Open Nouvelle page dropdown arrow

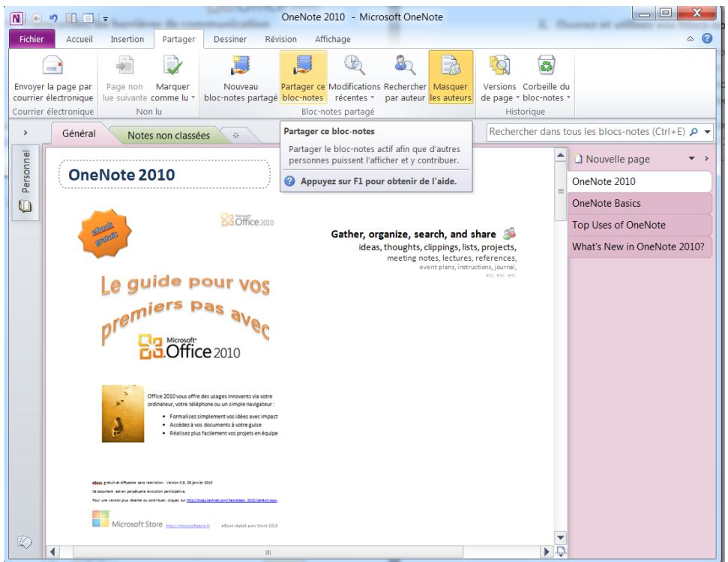point(691,159)
